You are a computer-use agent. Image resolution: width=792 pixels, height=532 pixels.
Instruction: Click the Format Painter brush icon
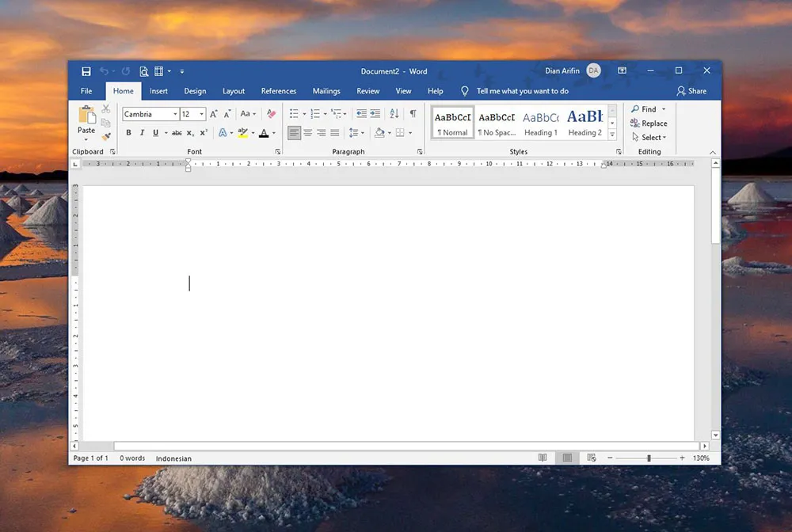pyautogui.click(x=106, y=137)
